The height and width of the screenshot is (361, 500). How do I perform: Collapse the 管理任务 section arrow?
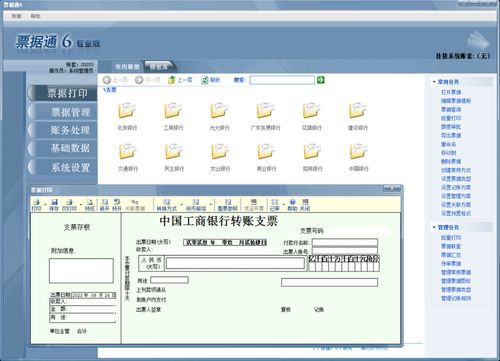tap(434, 227)
